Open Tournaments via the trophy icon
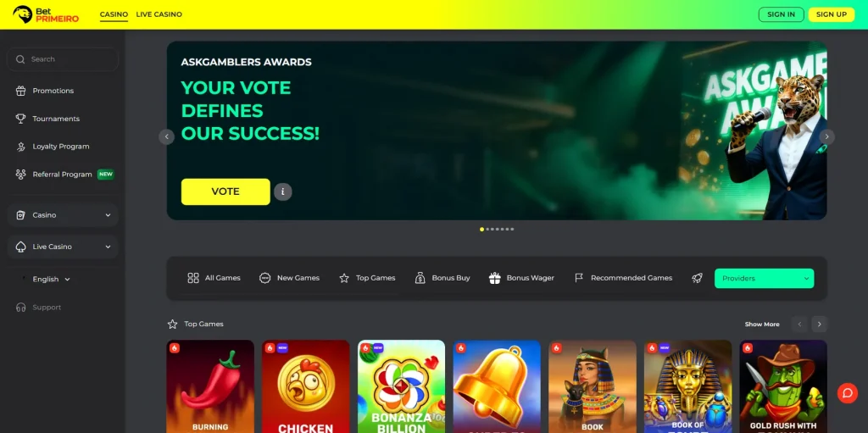Image resolution: width=868 pixels, height=433 pixels. coord(20,119)
